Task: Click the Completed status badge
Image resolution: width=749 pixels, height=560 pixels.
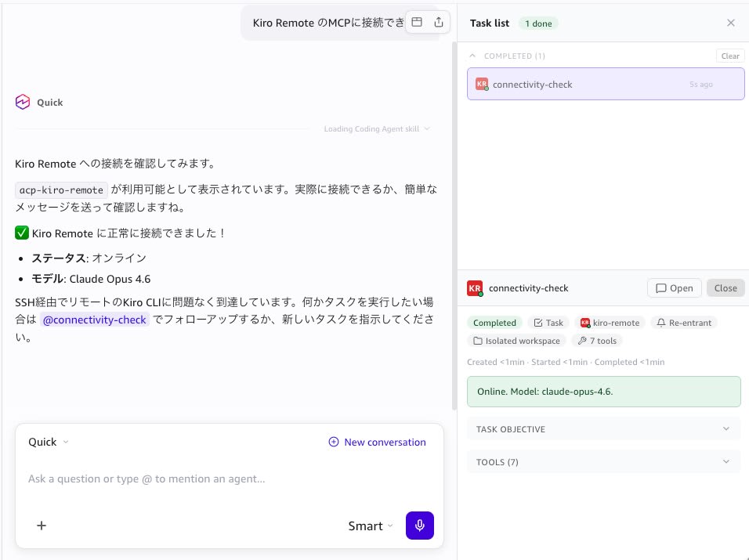Action: [x=494, y=323]
